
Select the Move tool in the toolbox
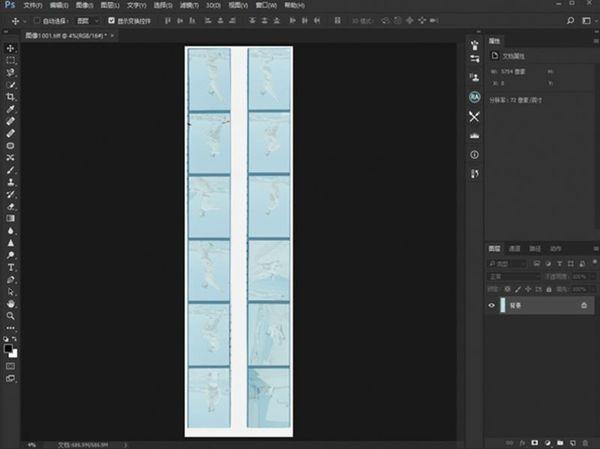pos(10,48)
